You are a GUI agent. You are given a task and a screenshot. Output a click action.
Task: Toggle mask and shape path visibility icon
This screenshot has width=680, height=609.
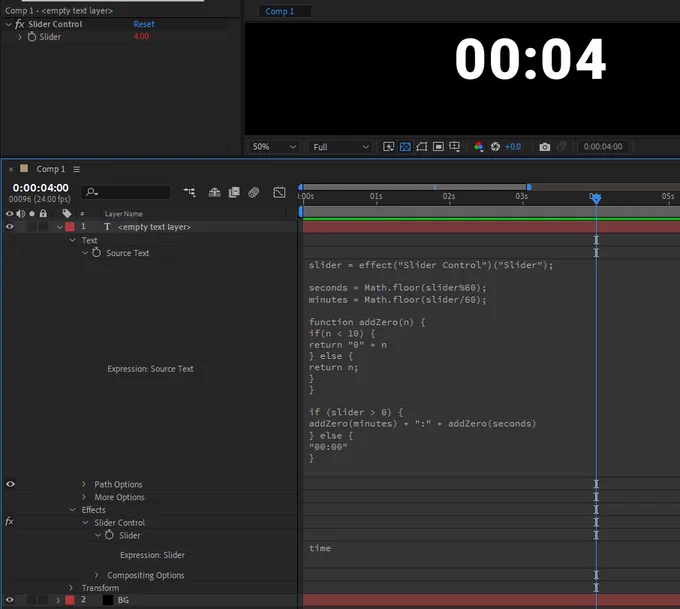tap(422, 147)
